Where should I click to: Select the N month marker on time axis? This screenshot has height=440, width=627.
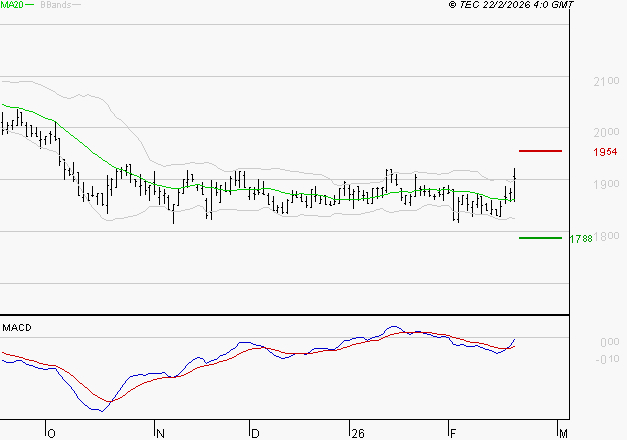coord(159,433)
